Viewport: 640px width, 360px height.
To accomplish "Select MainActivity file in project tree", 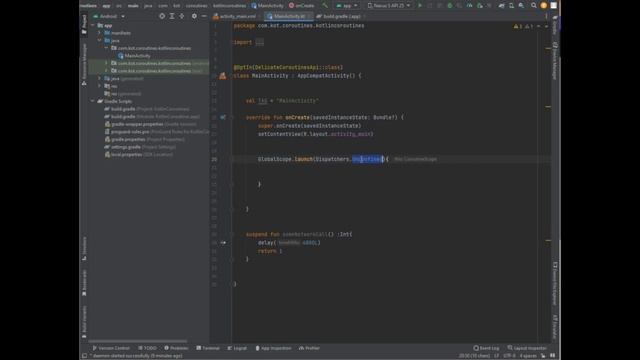I will pyautogui.click(x=134, y=56).
